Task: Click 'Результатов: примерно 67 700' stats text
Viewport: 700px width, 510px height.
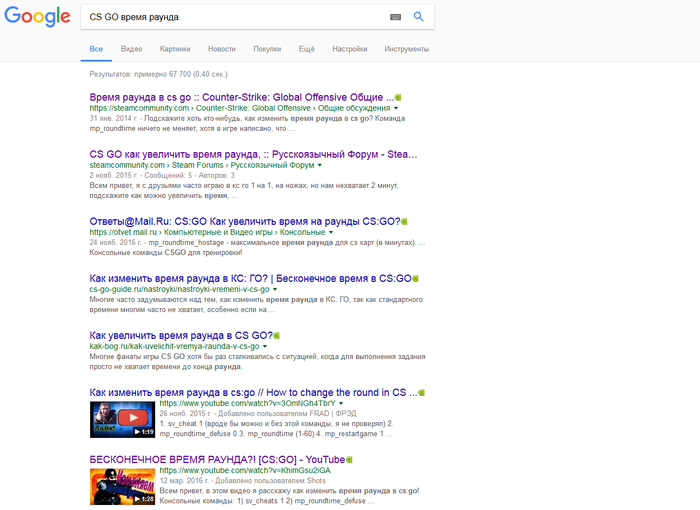Action: (x=158, y=74)
